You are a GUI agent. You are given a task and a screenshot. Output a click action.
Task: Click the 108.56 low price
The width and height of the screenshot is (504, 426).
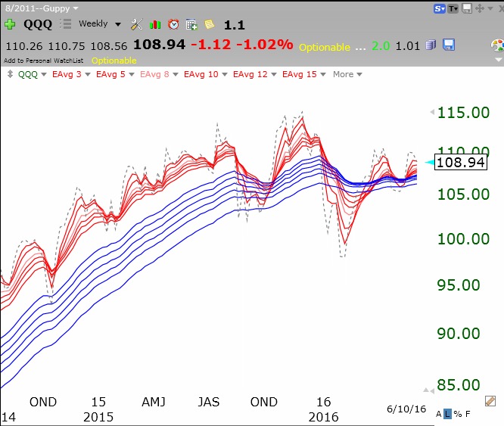tap(109, 46)
